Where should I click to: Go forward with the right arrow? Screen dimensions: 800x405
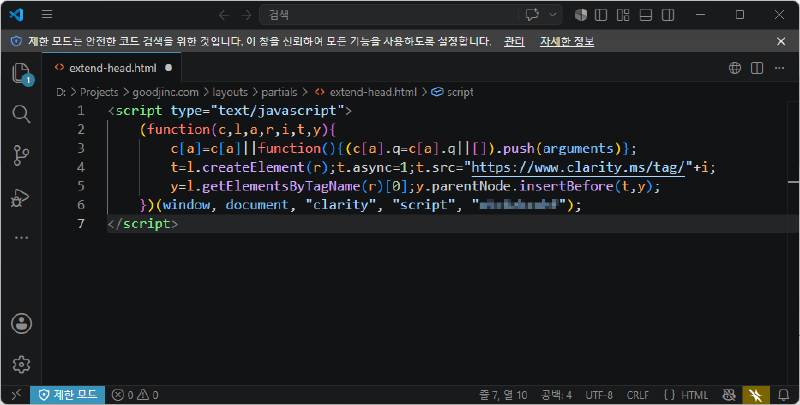pyautogui.click(x=246, y=15)
